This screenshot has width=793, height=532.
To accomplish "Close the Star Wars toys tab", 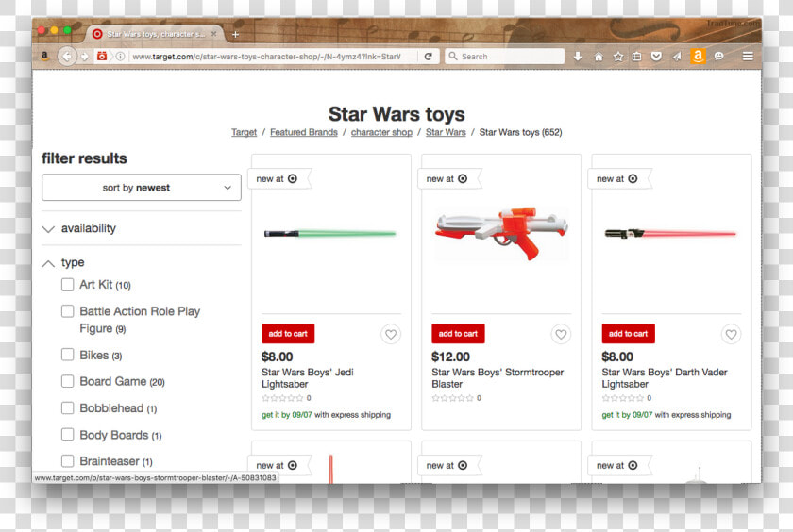I will [x=214, y=34].
